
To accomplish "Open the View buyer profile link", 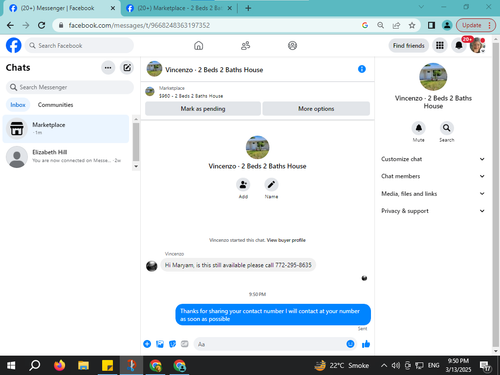I will [286, 240].
